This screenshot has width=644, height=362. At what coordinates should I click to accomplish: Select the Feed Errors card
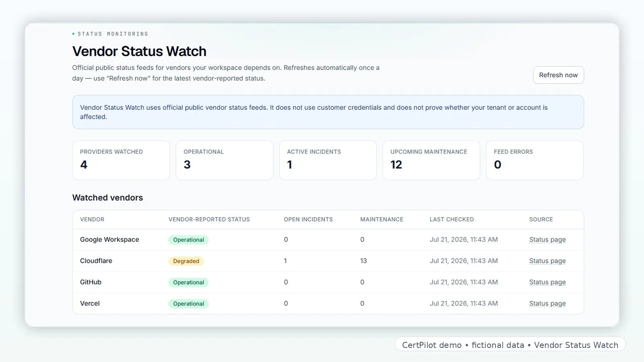pyautogui.click(x=535, y=160)
